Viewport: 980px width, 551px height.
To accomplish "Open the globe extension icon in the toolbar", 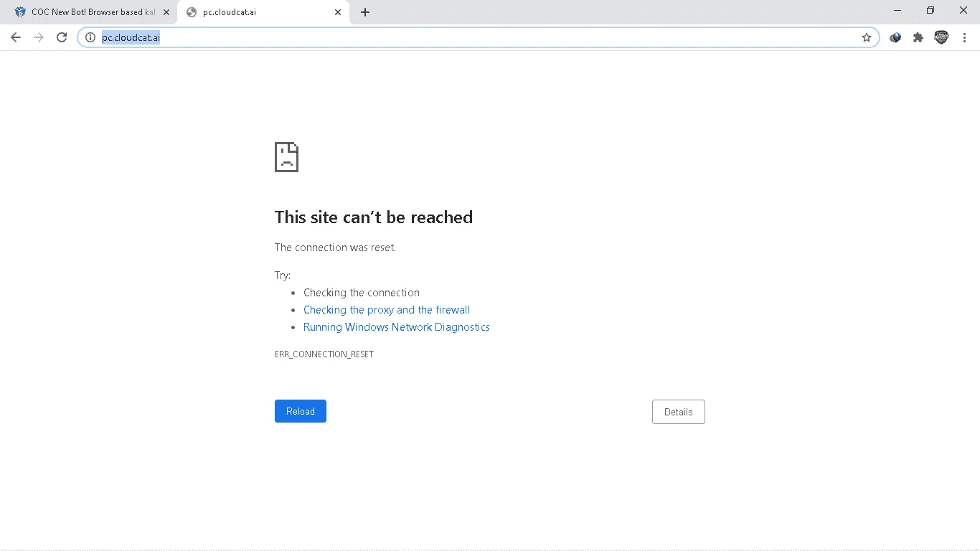I will (x=895, y=37).
